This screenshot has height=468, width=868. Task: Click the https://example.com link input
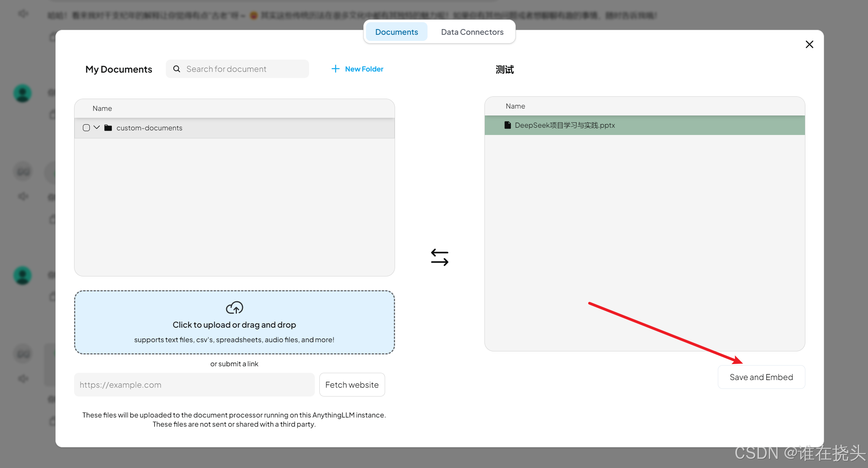pyautogui.click(x=194, y=385)
